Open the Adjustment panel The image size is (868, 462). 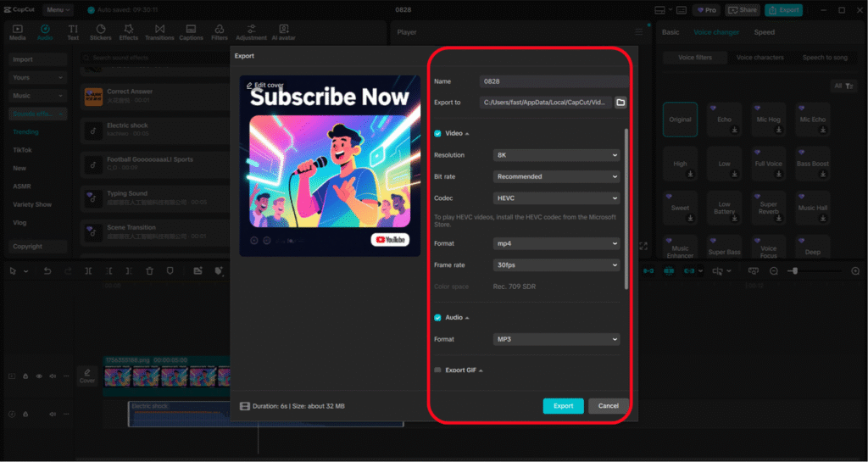pos(251,33)
